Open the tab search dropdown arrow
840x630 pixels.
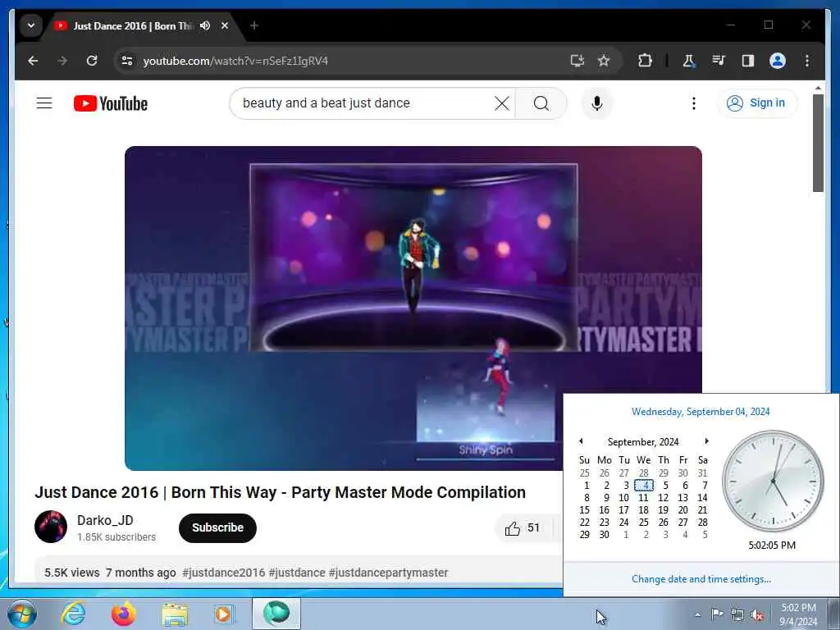tap(31, 25)
